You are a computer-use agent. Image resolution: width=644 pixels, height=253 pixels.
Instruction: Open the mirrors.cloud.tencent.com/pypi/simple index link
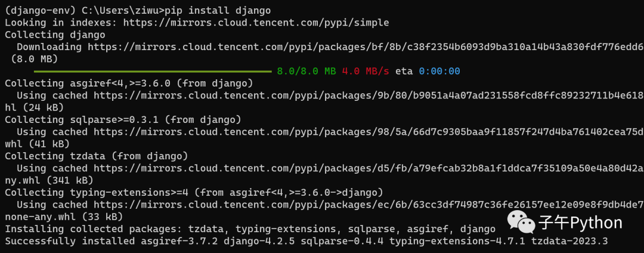tap(256, 23)
